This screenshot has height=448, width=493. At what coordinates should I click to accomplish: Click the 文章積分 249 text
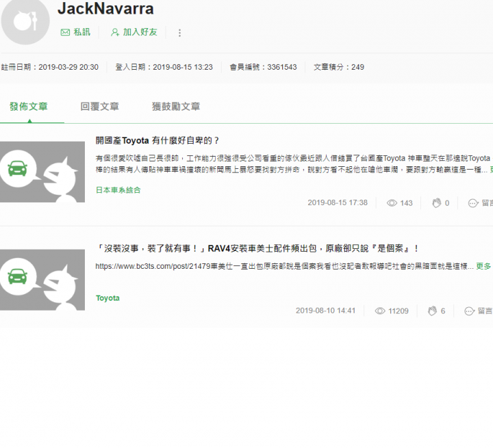[339, 67]
